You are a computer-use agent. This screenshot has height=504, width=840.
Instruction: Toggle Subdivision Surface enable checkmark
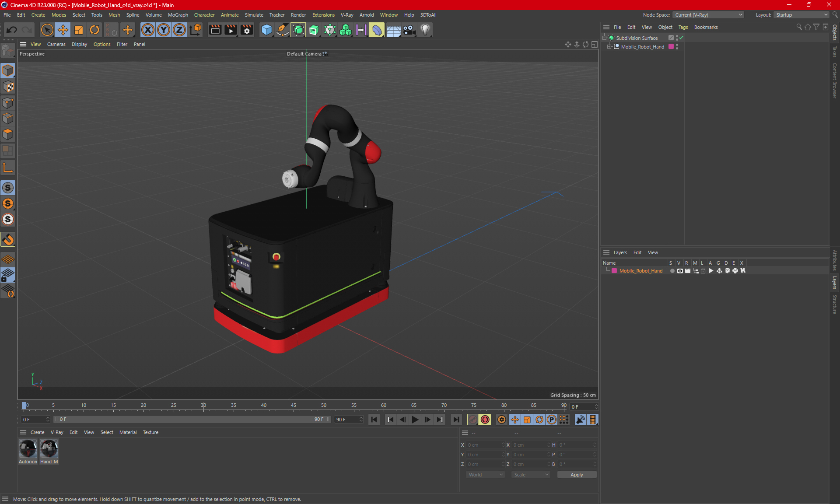click(681, 38)
